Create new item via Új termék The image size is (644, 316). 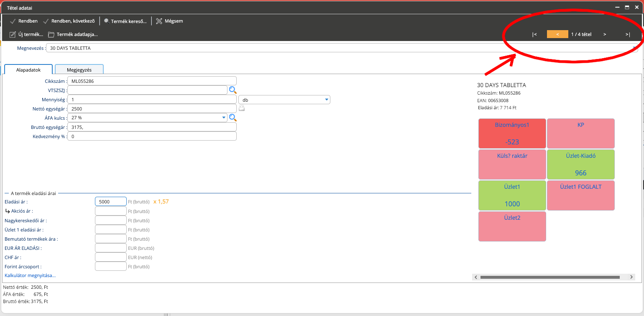point(26,34)
